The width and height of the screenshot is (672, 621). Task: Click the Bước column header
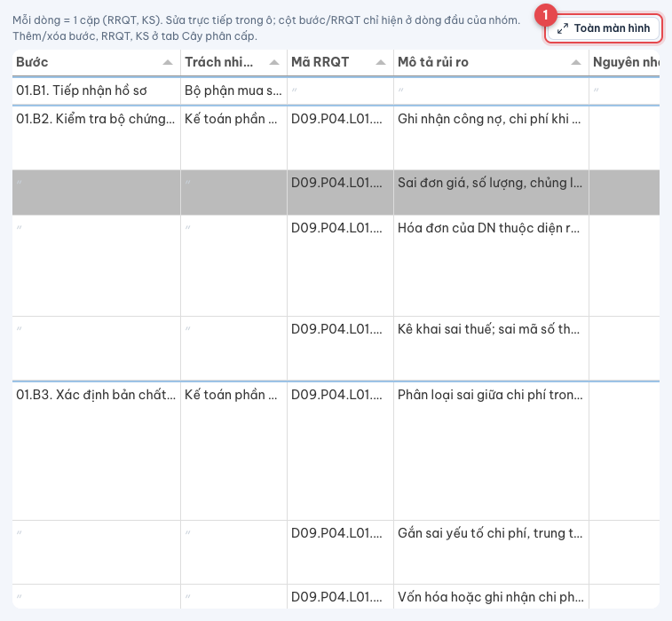[97, 62]
